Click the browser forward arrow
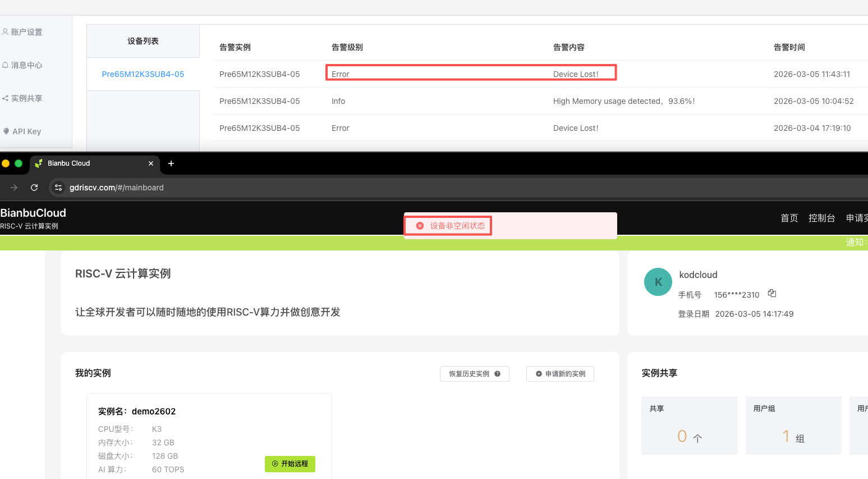 click(14, 188)
